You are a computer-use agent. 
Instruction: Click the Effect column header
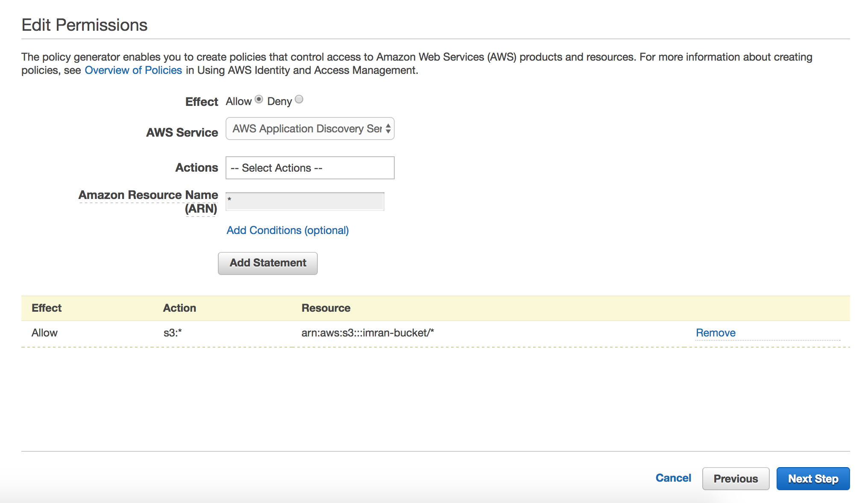tap(47, 308)
